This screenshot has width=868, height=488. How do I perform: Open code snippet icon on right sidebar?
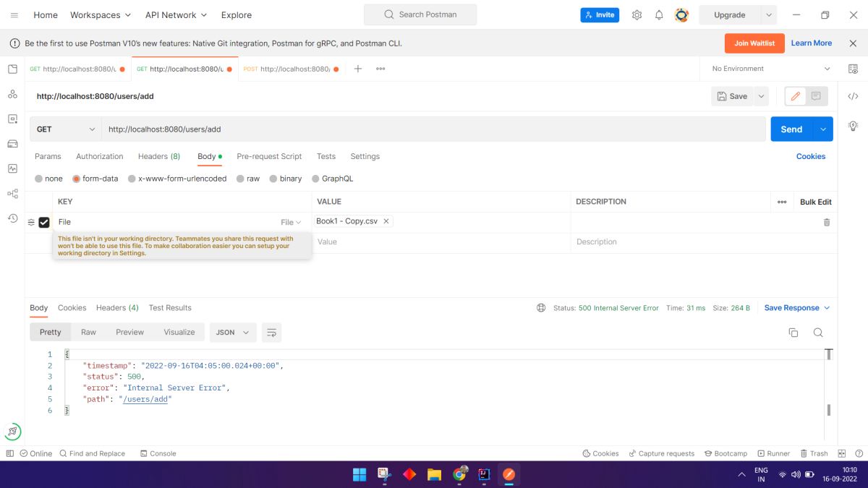point(853,96)
